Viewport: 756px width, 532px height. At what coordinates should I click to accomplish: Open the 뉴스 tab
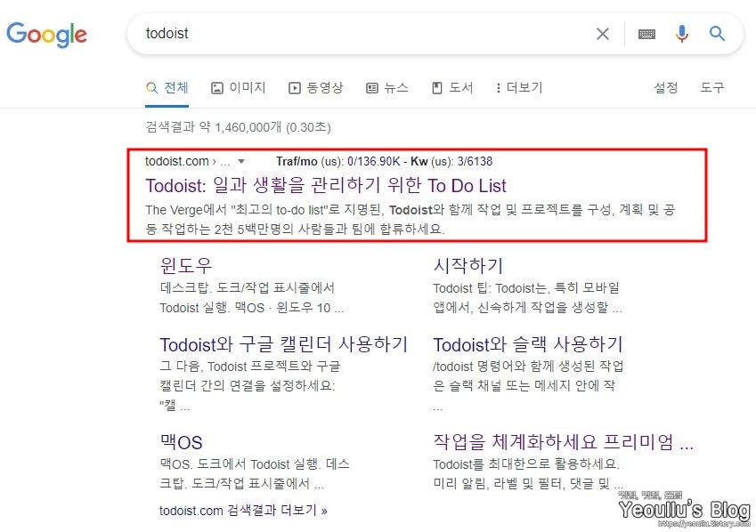tap(387, 88)
